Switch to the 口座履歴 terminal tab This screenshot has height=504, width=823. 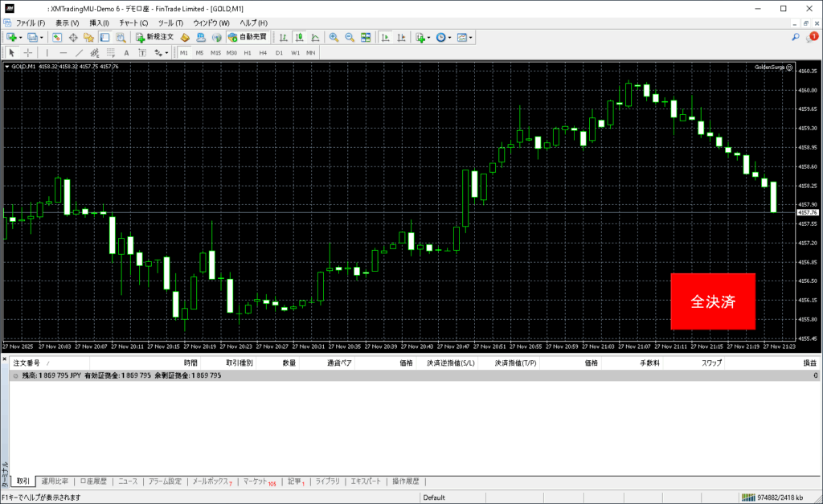tap(94, 481)
